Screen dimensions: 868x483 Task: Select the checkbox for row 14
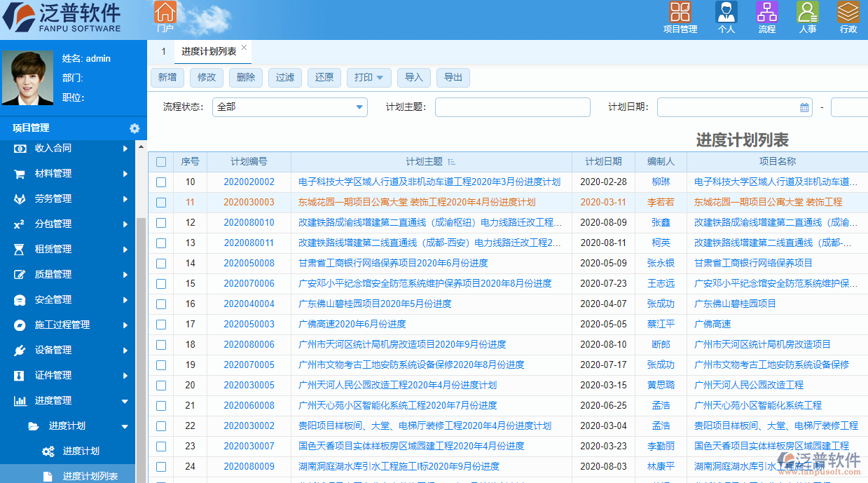[161, 264]
